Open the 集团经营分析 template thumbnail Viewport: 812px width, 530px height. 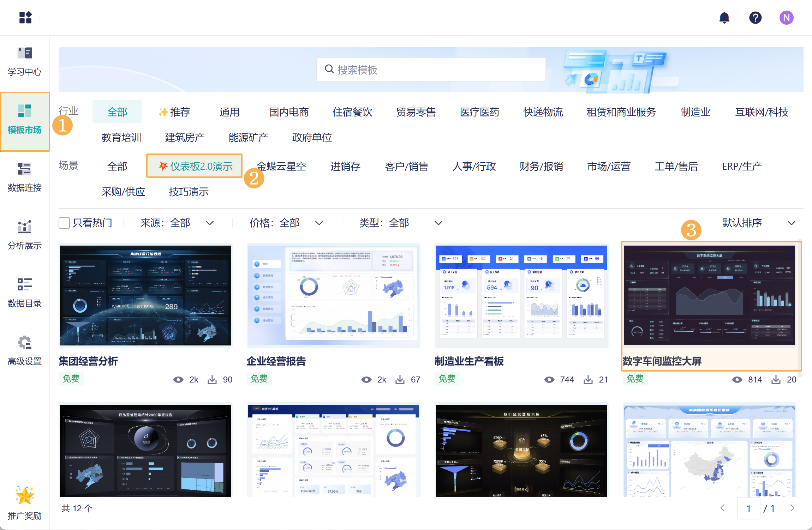(x=145, y=296)
